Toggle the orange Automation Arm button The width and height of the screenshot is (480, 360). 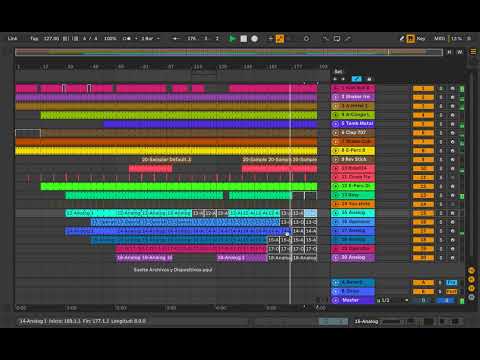(x=280, y=39)
